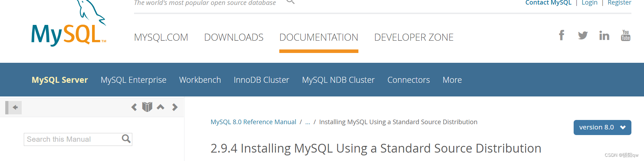This screenshot has height=161, width=644.
Task: Open the manual table-of-contents book icon
Action: tap(147, 107)
